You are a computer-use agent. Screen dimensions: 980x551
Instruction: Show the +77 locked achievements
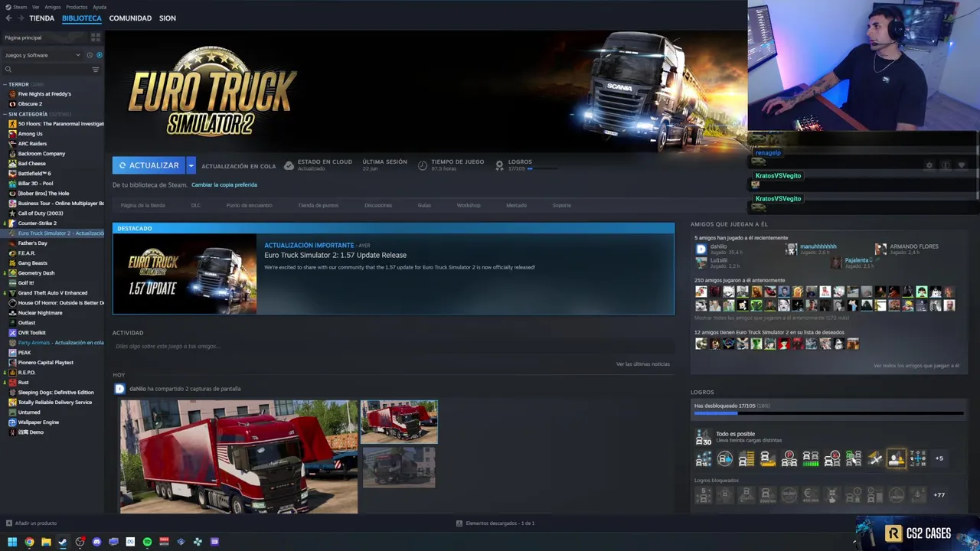tap(939, 495)
